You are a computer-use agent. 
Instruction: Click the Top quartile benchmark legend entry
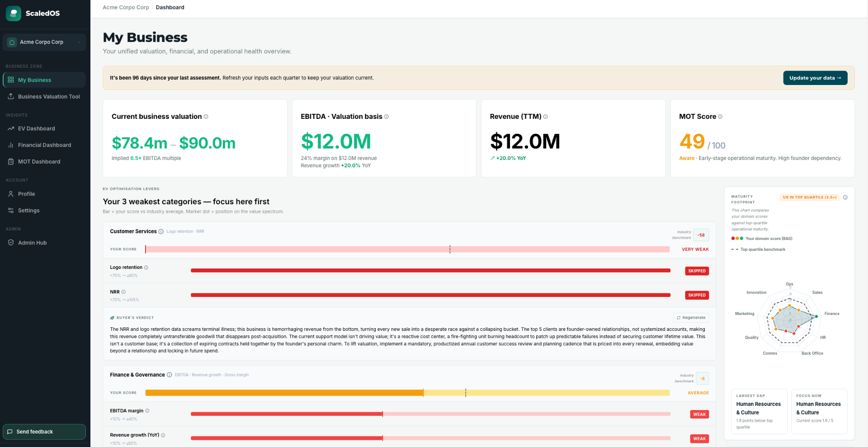point(759,249)
